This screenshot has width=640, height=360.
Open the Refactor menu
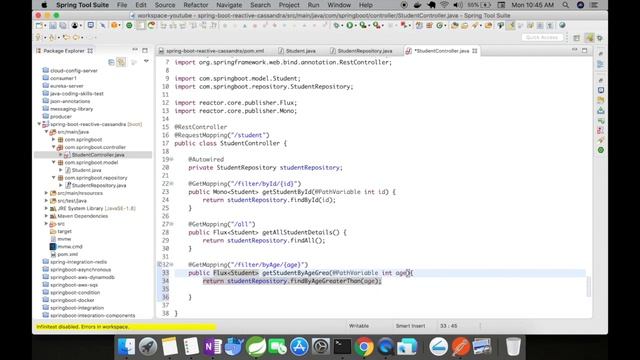pyautogui.click(x=196, y=5)
